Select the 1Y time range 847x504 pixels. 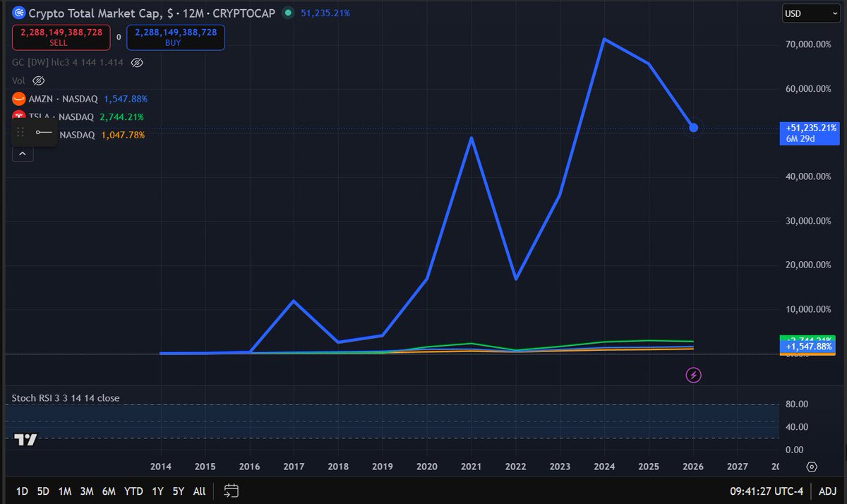(157, 491)
